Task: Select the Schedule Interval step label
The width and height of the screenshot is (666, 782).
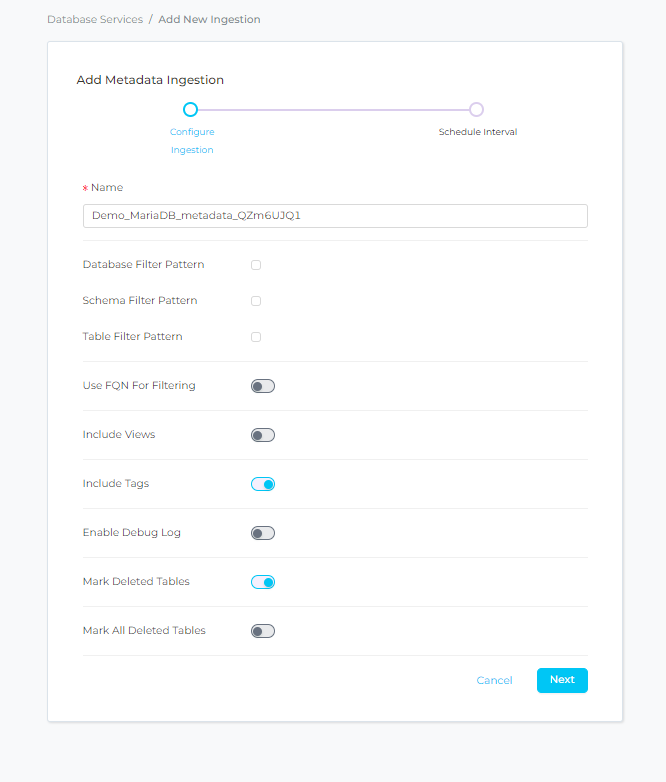Action: 478,132
